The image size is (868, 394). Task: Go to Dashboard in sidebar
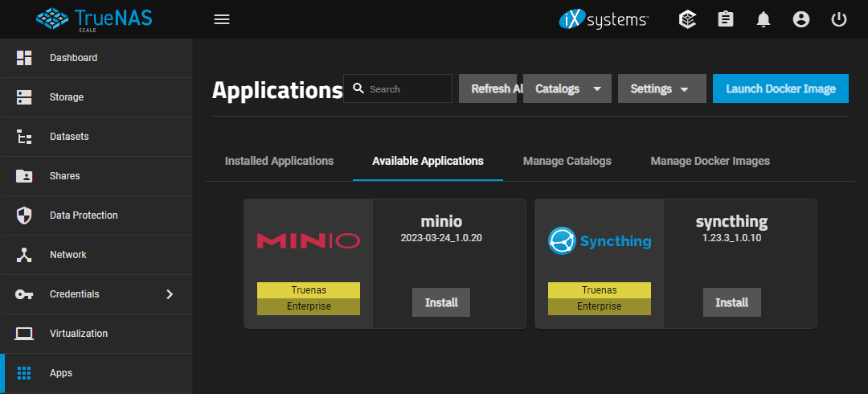[73, 58]
